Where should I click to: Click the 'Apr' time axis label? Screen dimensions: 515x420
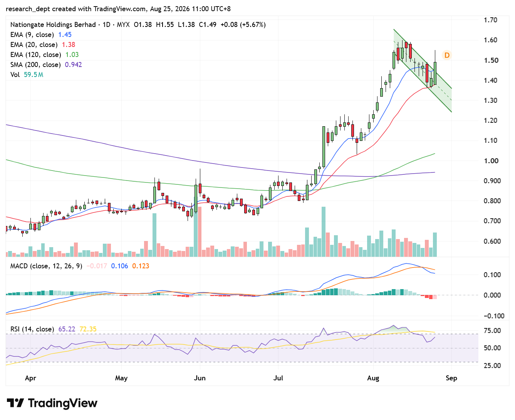[x=30, y=378]
